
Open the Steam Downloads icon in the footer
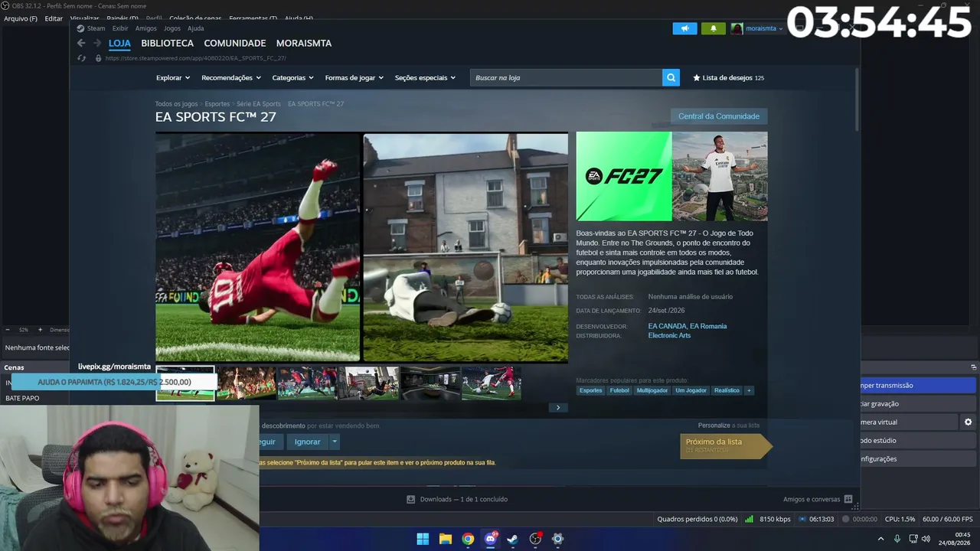(x=411, y=499)
